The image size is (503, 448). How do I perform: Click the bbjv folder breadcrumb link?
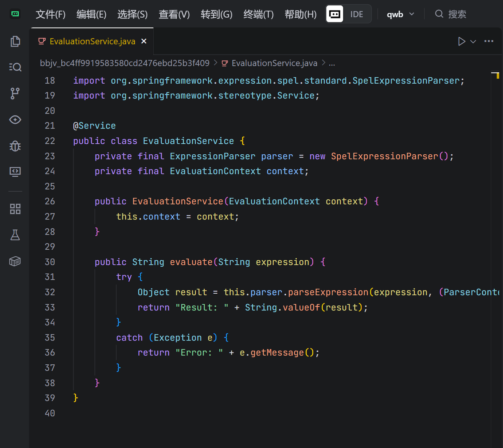point(125,63)
